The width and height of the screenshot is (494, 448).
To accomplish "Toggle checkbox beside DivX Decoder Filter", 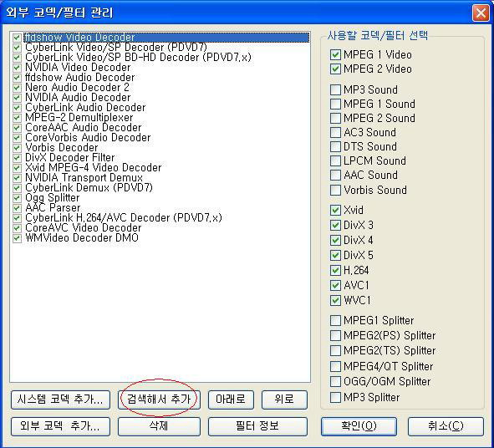I will [17, 158].
